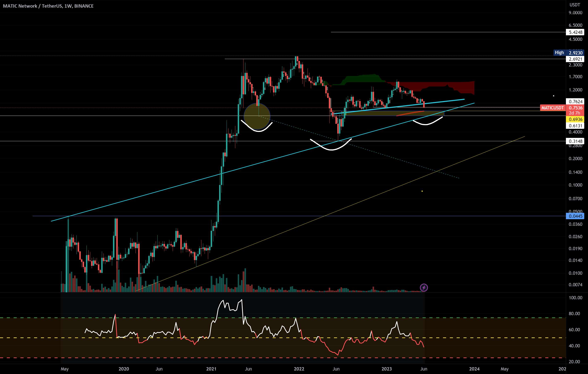Click the High 2.9230 price label

569,53
